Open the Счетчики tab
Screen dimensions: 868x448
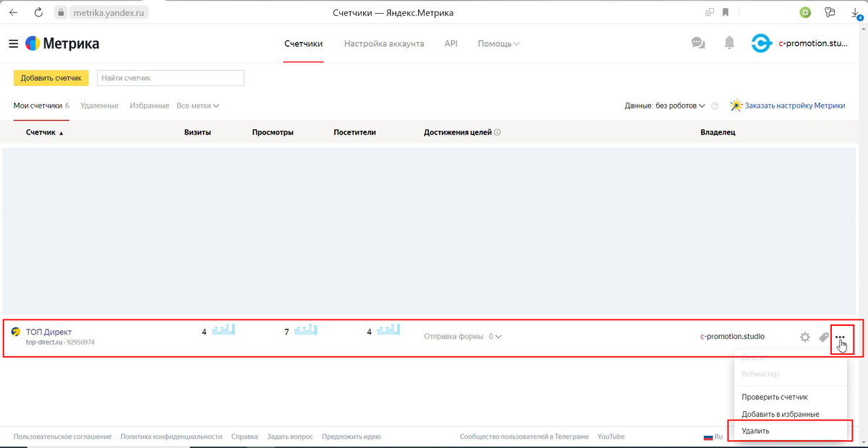point(303,43)
